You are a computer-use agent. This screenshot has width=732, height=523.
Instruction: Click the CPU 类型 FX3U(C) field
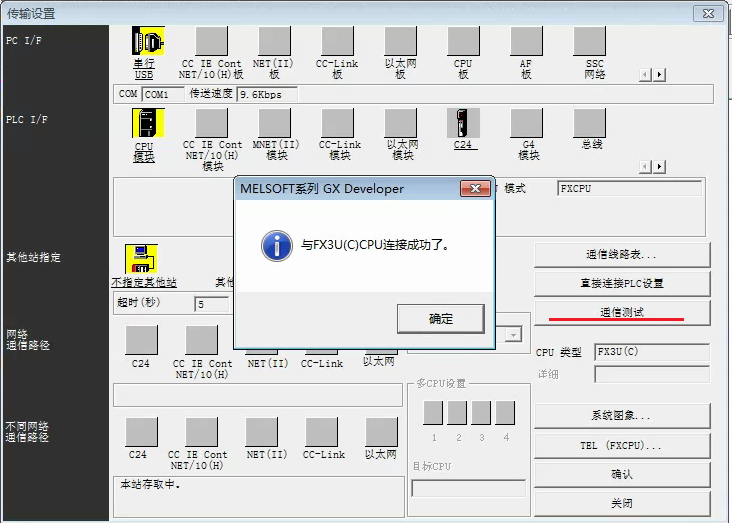coord(652,352)
